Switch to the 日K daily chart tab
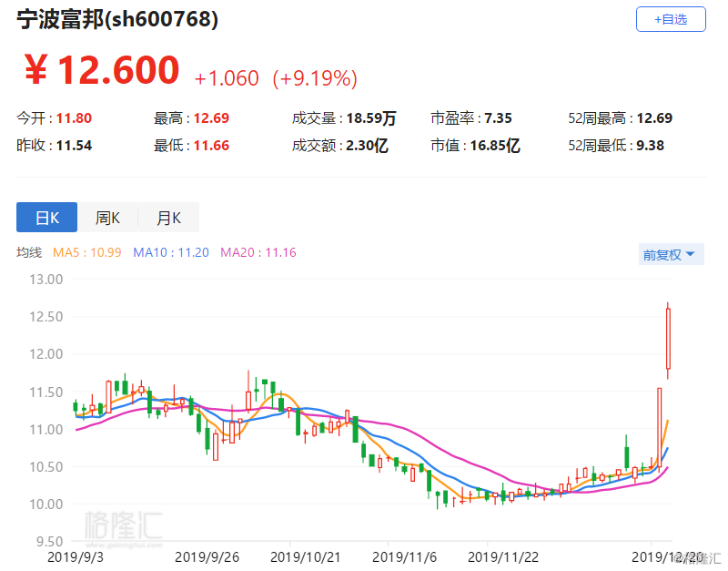Viewport: 728px width, 571px height. [x=47, y=217]
